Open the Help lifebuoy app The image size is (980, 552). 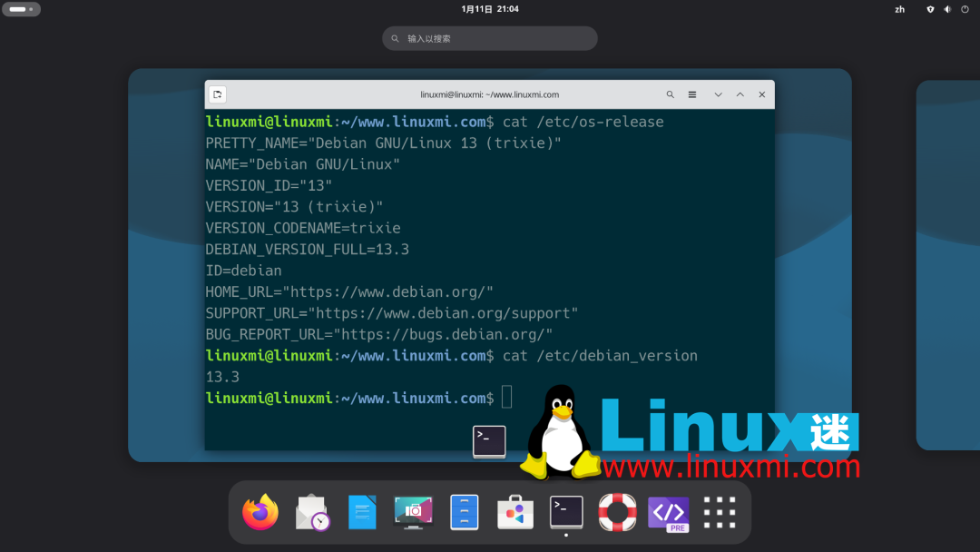[616, 512]
